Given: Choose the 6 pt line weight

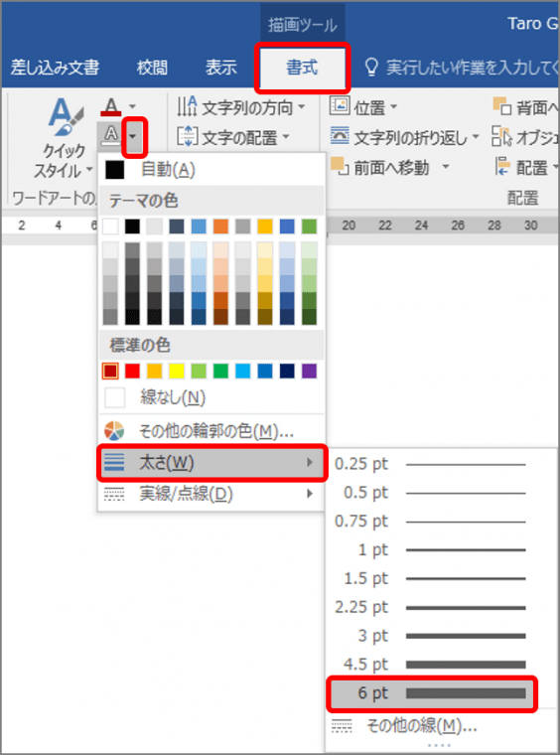Looking at the screenshot, I should click(431, 693).
